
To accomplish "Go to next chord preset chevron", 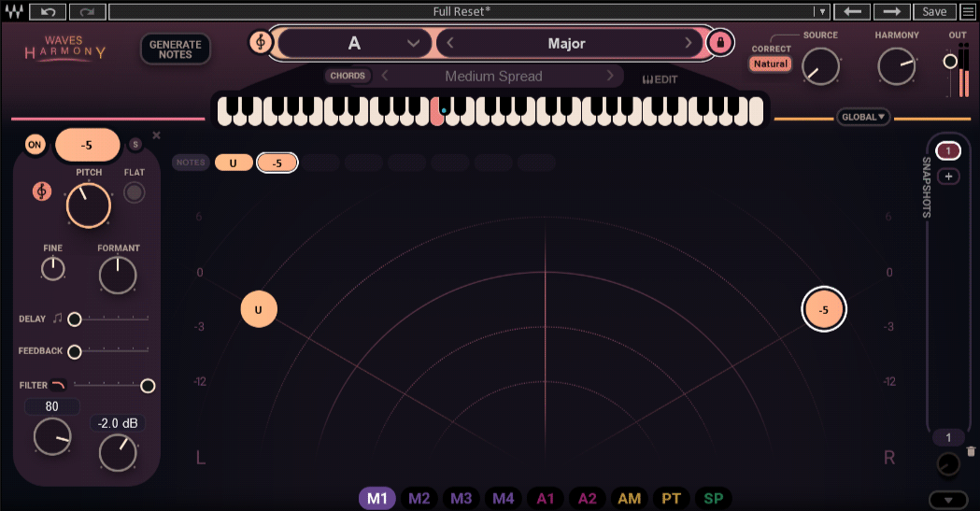I will click(x=610, y=76).
